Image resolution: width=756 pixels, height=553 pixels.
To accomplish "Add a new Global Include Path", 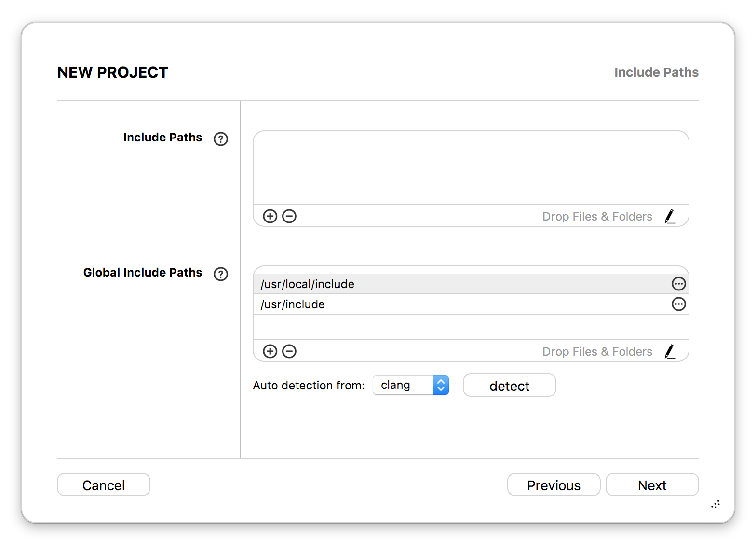I will coord(270,351).
